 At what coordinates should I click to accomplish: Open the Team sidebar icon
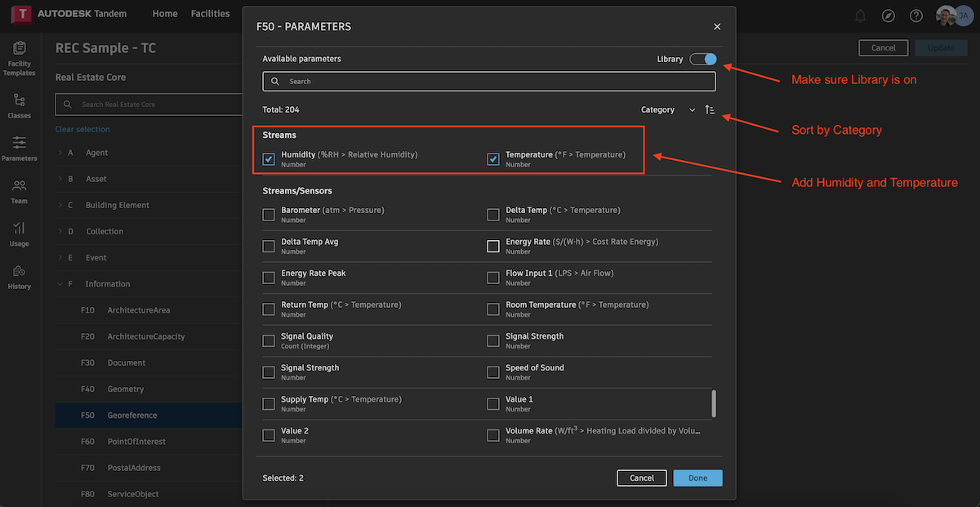coord(20,190)
